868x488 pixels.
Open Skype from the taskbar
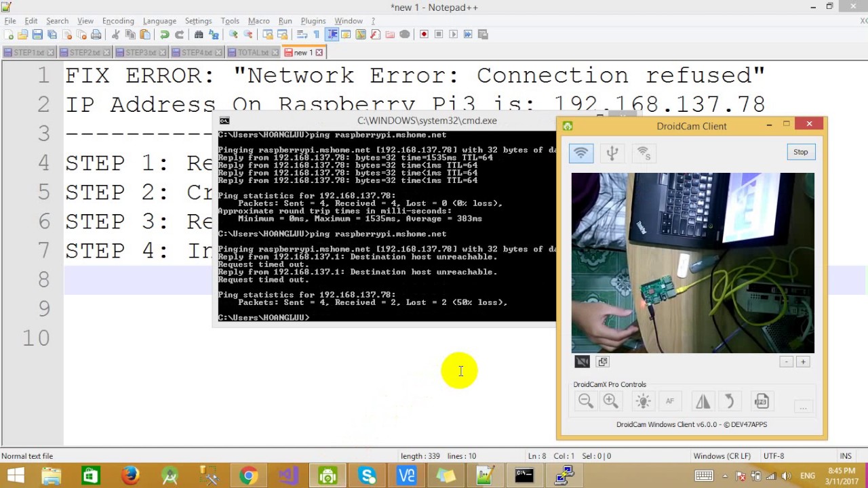[x=367, y=476]
